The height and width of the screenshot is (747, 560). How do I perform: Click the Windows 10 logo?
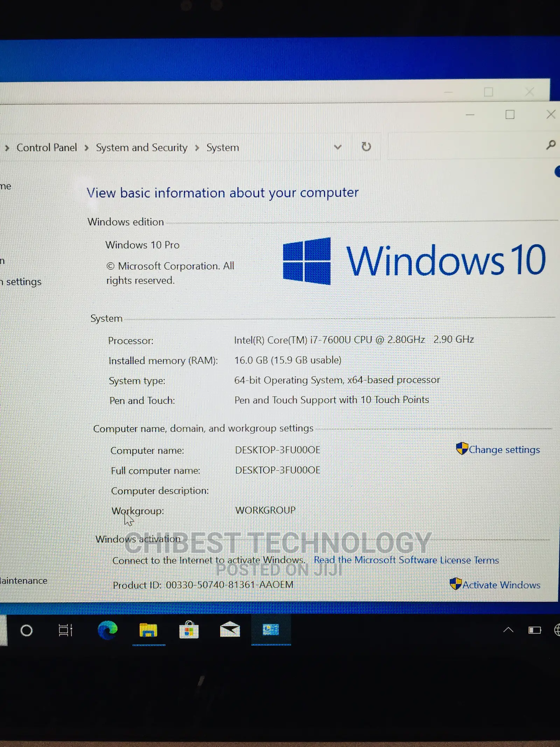pyautogui.click(x=414, y=261)
